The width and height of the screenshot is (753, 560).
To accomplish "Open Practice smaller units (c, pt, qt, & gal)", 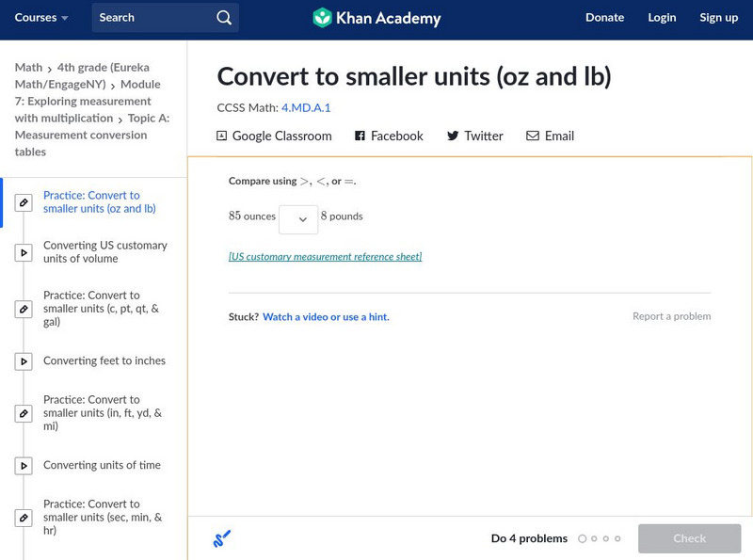I will tap(101, 309).
